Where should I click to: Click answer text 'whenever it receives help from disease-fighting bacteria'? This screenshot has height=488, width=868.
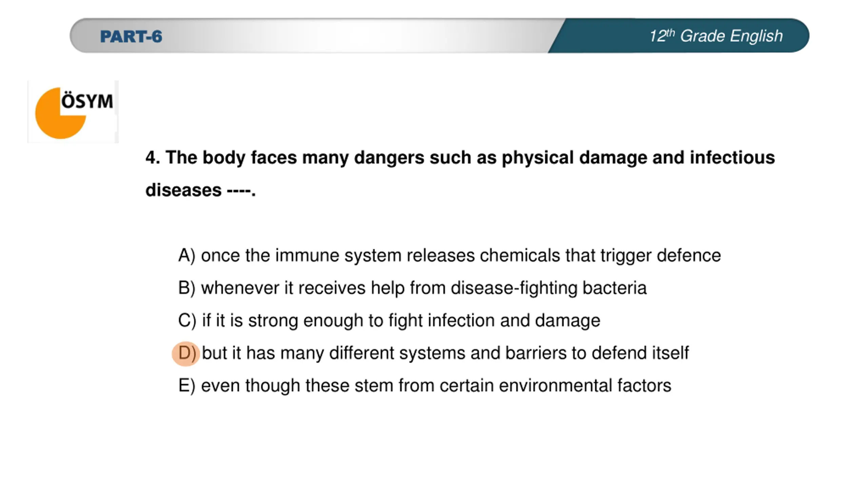click(424, 288)
